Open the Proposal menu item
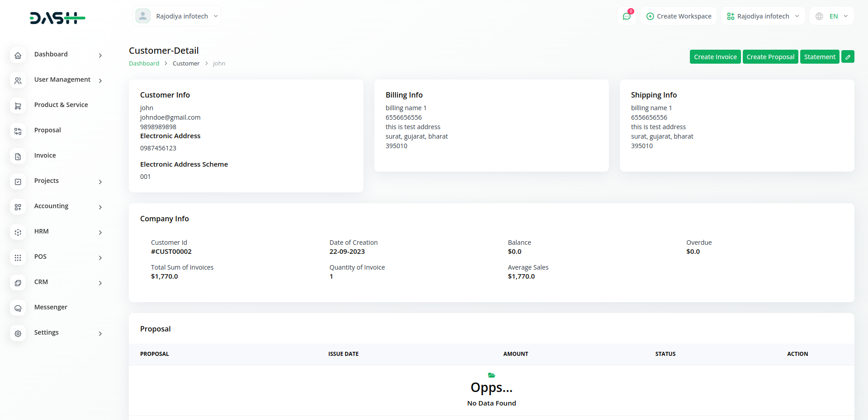This screenshot has width=868, height=420. [x=47, y=130]
